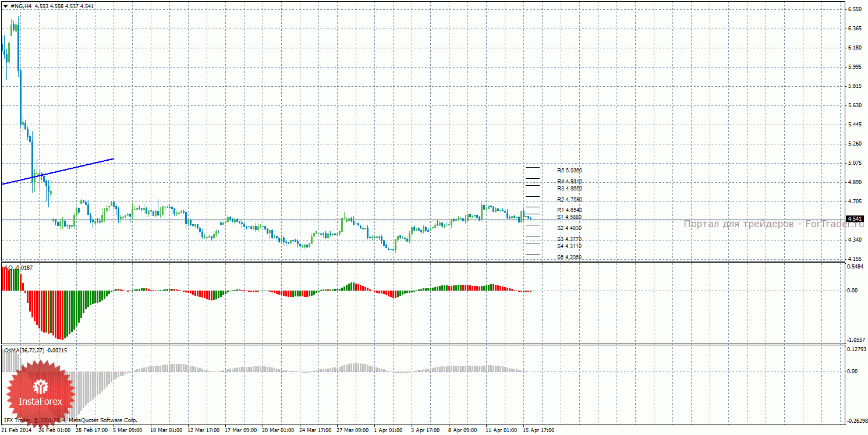The image size is (868, 435).
Task: Select the R5 5.0360 pivot label
Action: pos(569,171)
